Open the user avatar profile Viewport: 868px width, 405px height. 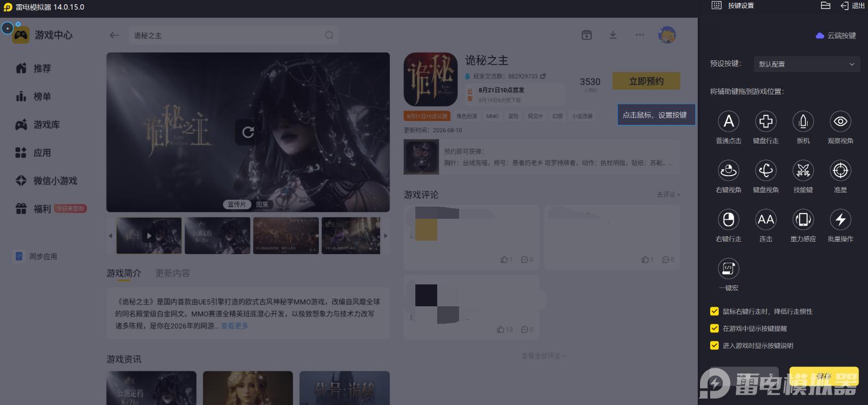[x=667, y=35]
